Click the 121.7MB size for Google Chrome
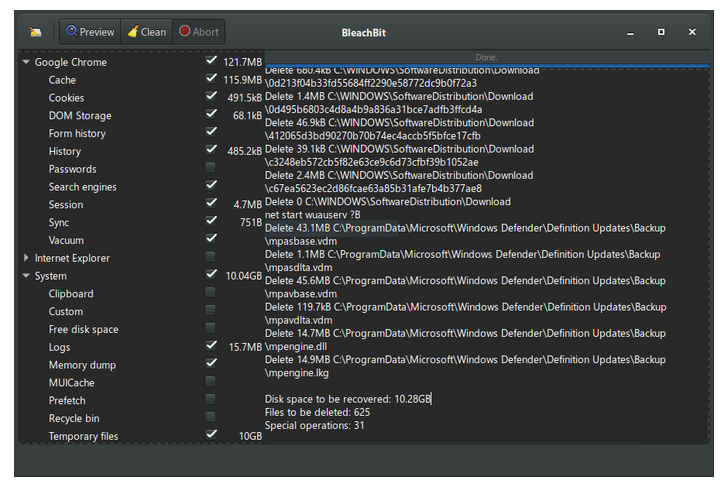 242,62
